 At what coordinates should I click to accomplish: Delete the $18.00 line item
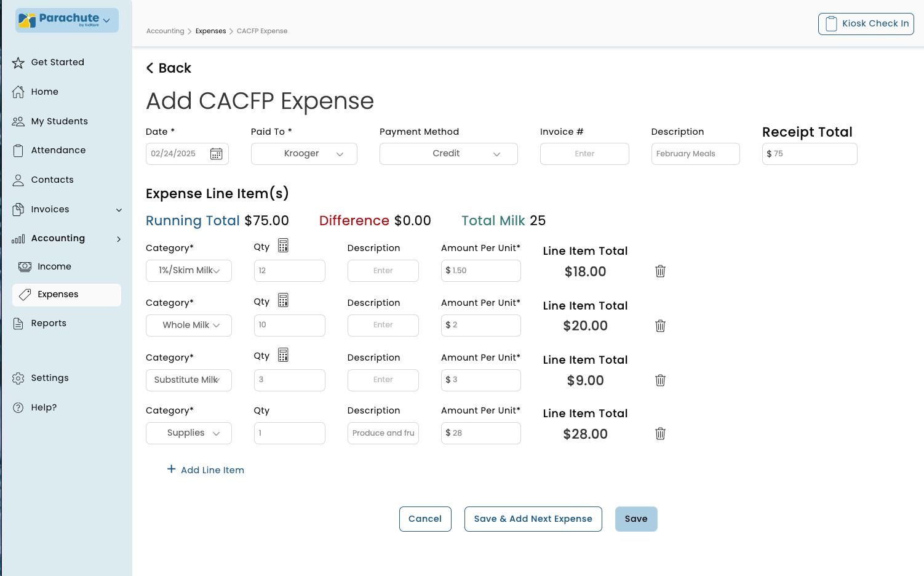[x=660, y=271]
